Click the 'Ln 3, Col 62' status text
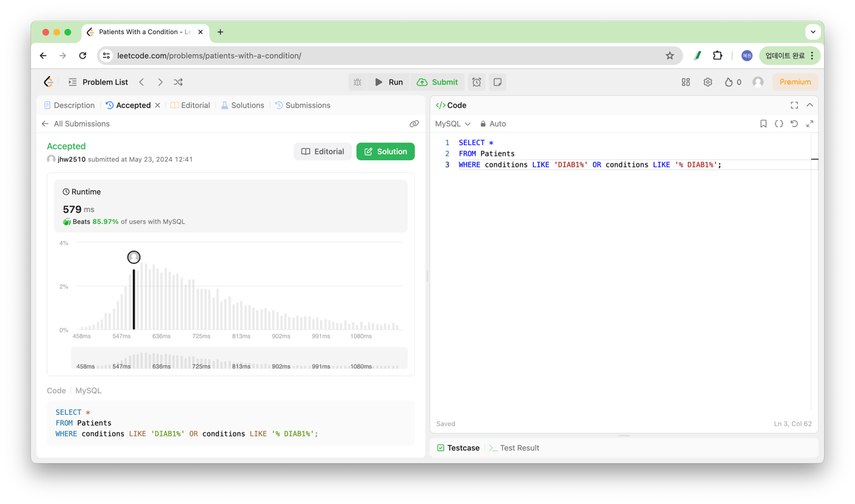Screen dimensions: 855x504 tap(793, 424)
